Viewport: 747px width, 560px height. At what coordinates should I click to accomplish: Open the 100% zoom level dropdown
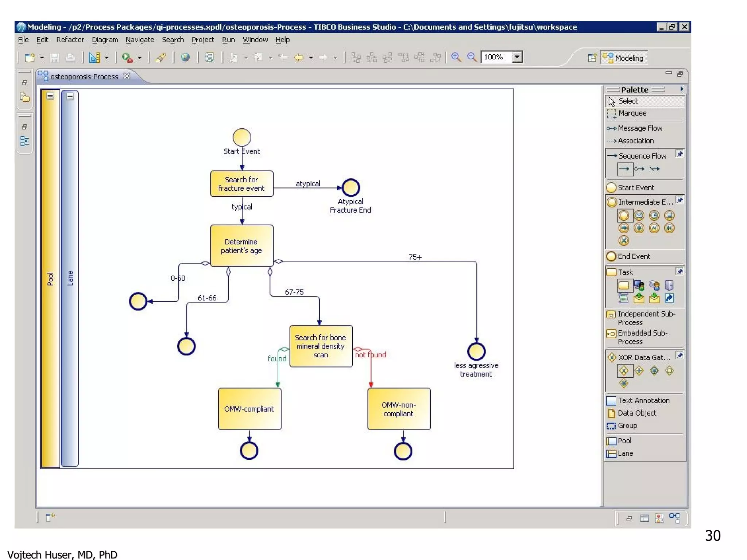point(517,57)
